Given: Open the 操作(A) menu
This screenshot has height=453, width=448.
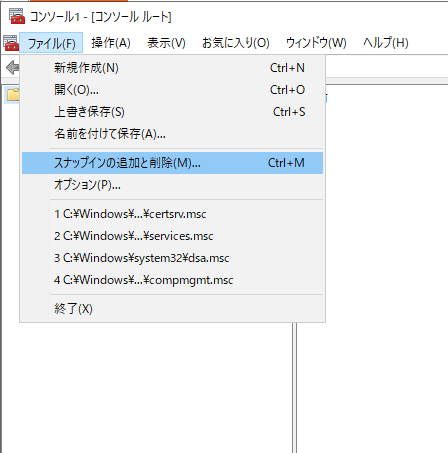Looking at the screenshot, I should (x=111, y=43).
